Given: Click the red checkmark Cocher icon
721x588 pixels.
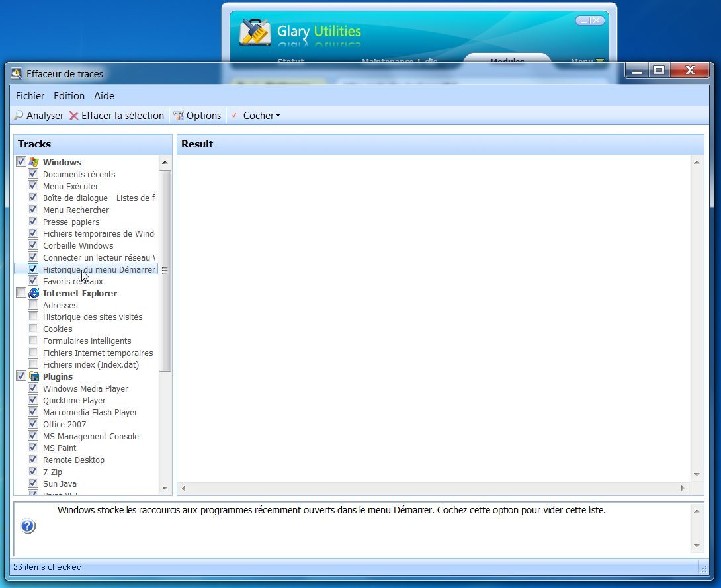Looking at the screenshot, I should point(234,115).
